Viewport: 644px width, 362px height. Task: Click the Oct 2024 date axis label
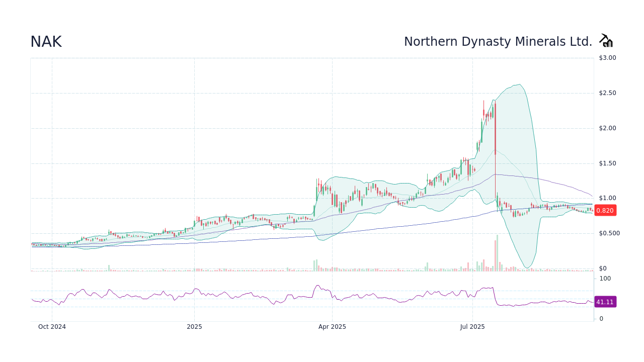(x=52, y=327)
